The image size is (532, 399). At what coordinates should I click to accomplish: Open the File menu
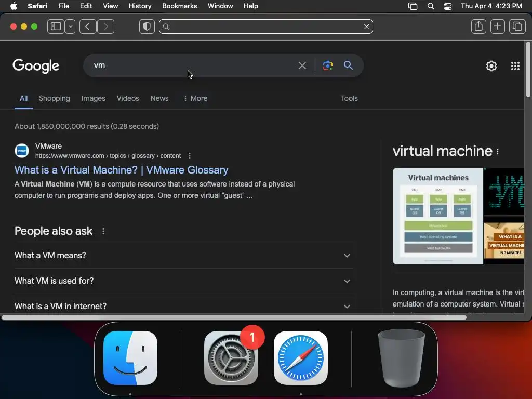(x=63, y=6)
